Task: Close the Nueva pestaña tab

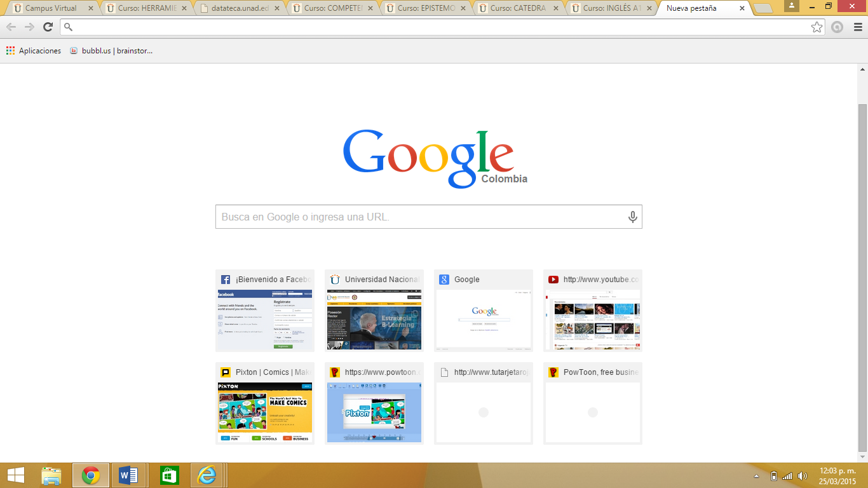Action: [x=742, y=8]
